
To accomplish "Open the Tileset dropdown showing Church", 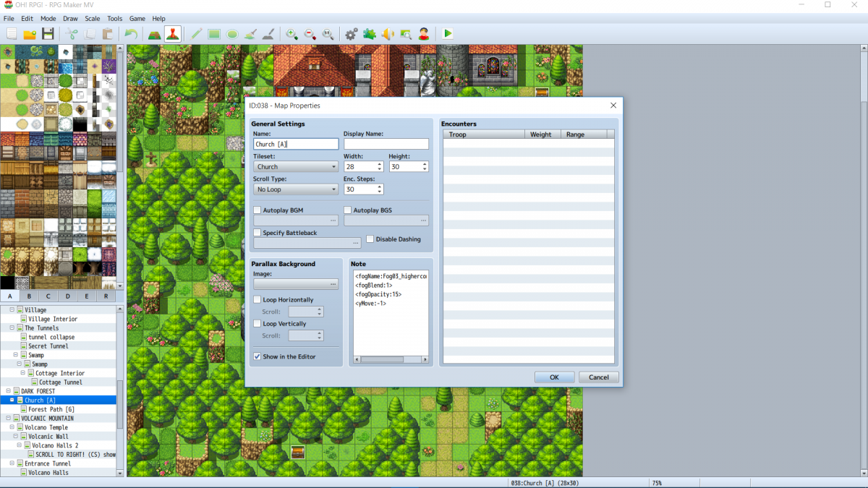I will (x=296, y=166).
